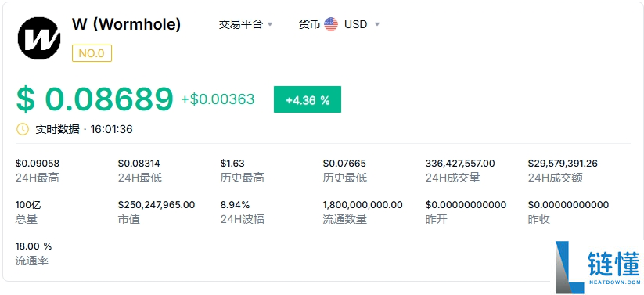The height and width of the screenshot is (295, 644).
Task: Click the 昨收 value $0.00000000000
Action: pyautogui.click(x=568, y=204)
